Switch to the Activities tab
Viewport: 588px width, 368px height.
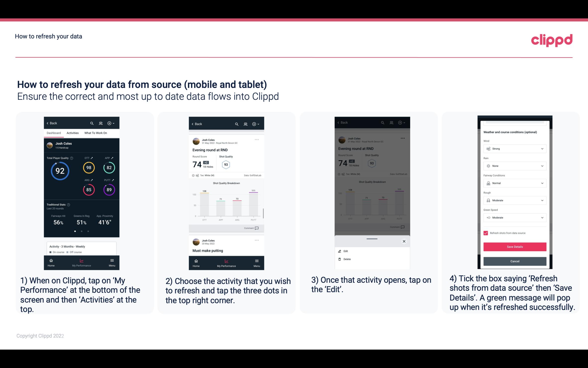(x=72, y=133)
